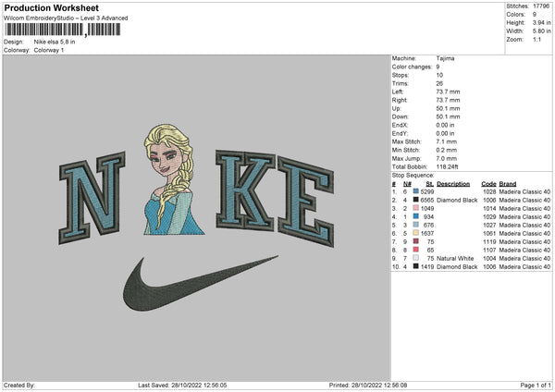Click the Min Stitch value '0.2 mm'
The height and width of the screenshot is (392, 555).
(x=447, y=150)
